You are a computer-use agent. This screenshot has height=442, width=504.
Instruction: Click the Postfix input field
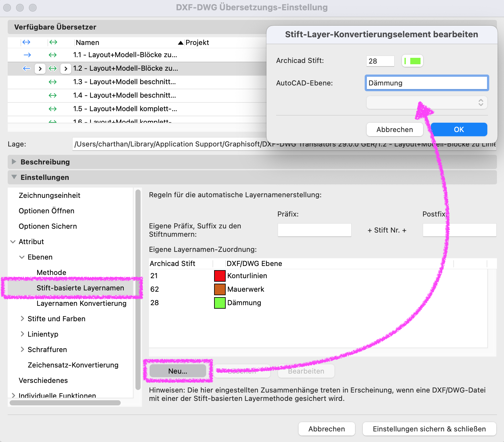pyautogui.click(x=459, y=230)
